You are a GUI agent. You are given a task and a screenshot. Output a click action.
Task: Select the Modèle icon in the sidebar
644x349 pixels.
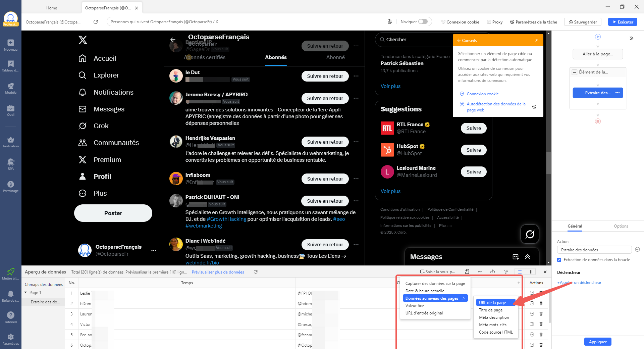(x=10, y=87)
